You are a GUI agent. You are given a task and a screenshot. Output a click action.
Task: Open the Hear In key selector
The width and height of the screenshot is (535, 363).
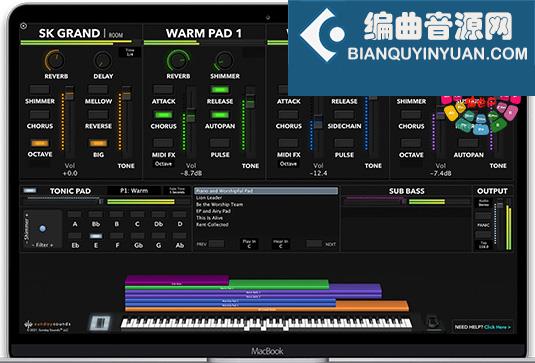(x=280, y=243)
